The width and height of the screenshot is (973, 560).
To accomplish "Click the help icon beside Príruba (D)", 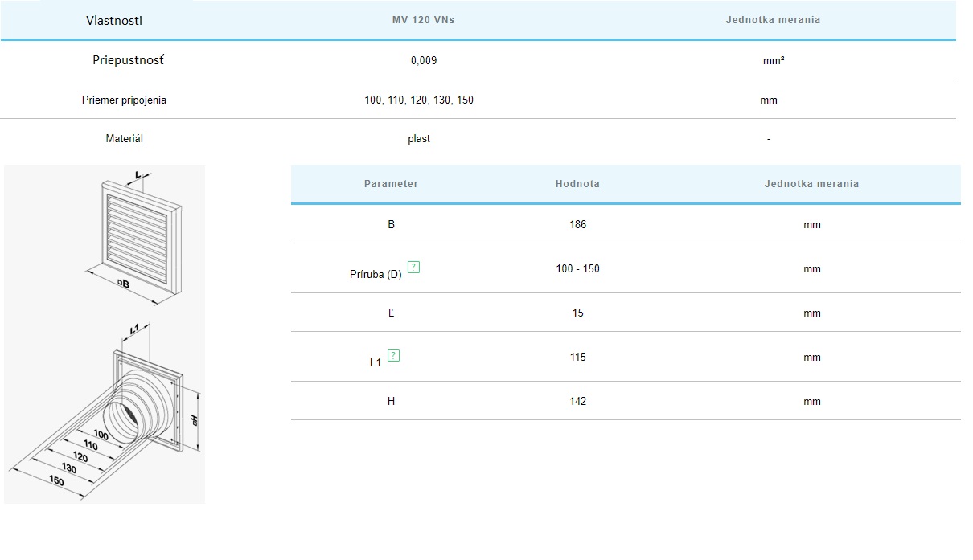I will (413, 268).
